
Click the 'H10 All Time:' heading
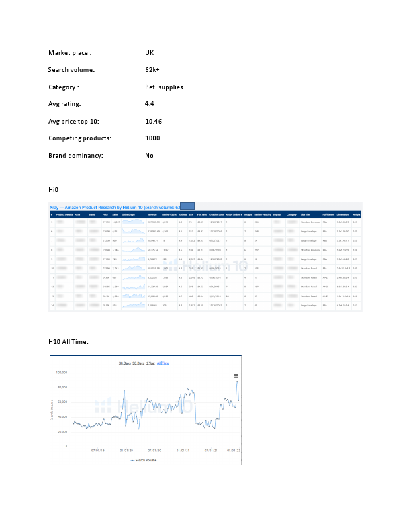[x=68, y=342]
